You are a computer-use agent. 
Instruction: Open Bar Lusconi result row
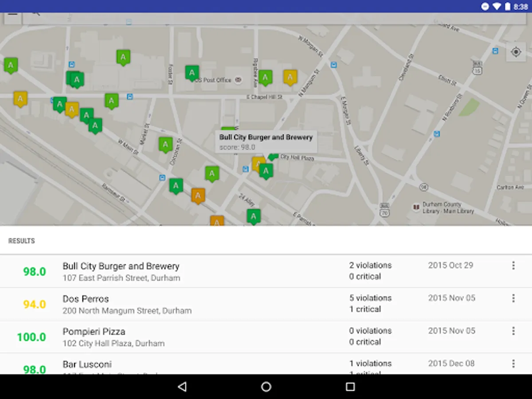pos(266,364)
